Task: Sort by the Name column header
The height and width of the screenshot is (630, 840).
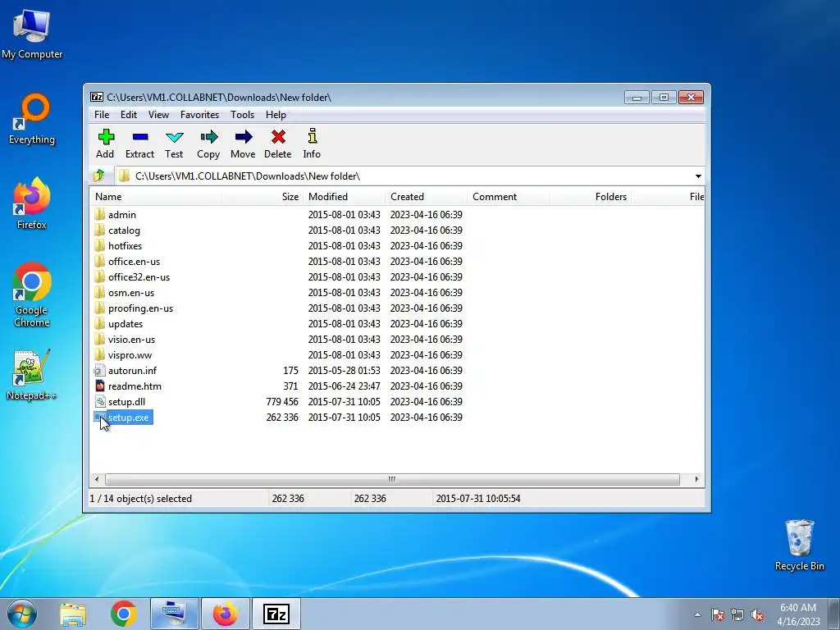Action: point(155,197)
